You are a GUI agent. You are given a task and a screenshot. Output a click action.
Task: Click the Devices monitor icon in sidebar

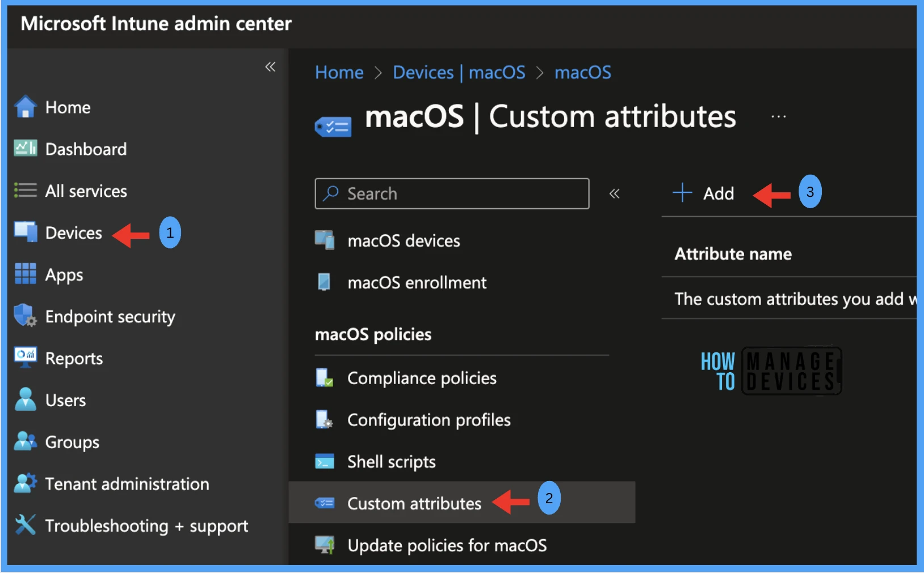[25, 231]
